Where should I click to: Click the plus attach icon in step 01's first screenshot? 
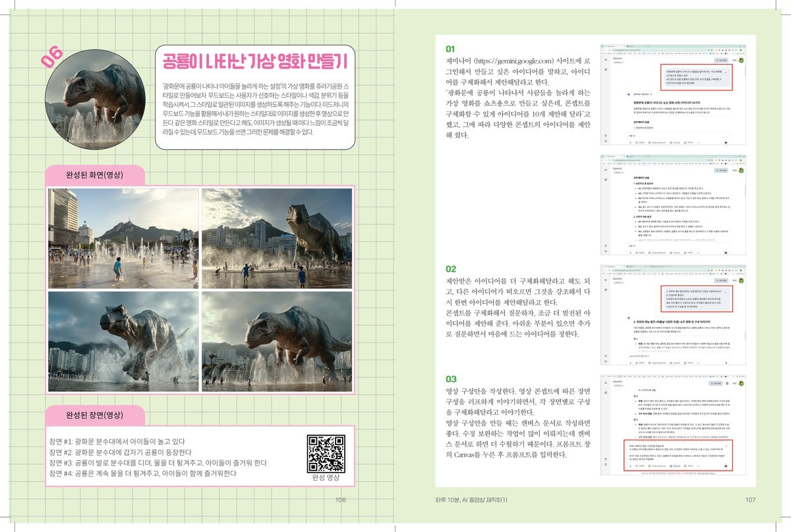pos(630,142)
